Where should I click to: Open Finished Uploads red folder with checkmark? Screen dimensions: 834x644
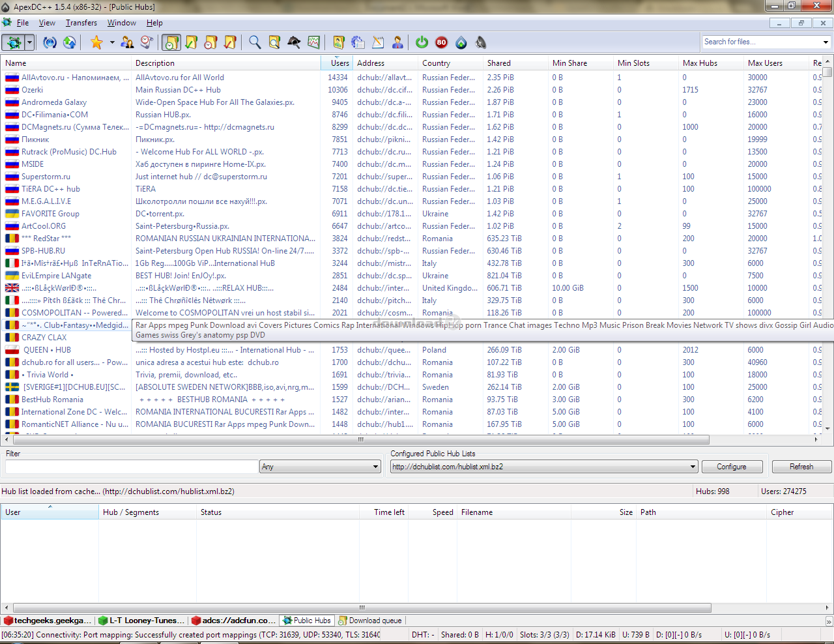click(230, 43)
